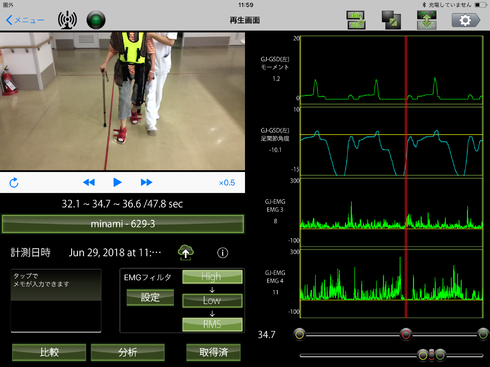Image resolution: width=490 pixels, height=367 pixels.
Task: Select the left range start slider knob
Action: point(299,334)
